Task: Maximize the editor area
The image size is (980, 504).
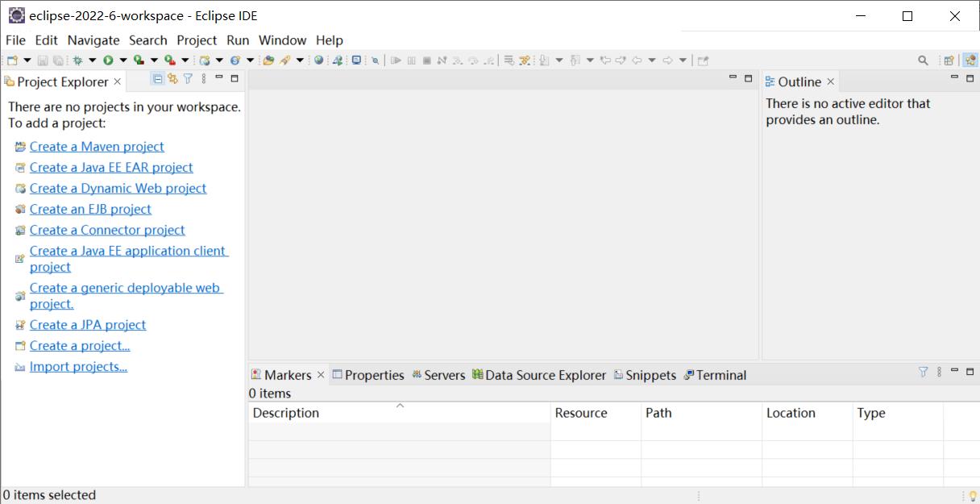Action: point(748,78)
